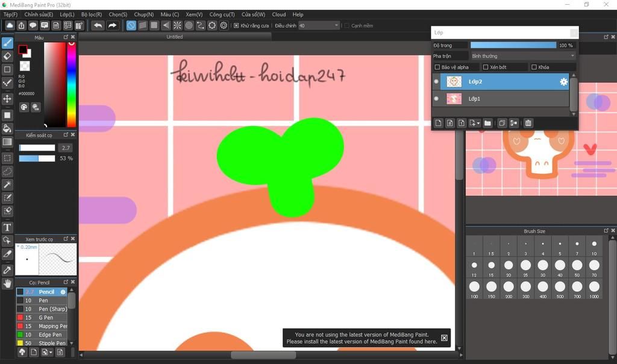Enable the Khóa layer lock checkbox

pos(534,67)
